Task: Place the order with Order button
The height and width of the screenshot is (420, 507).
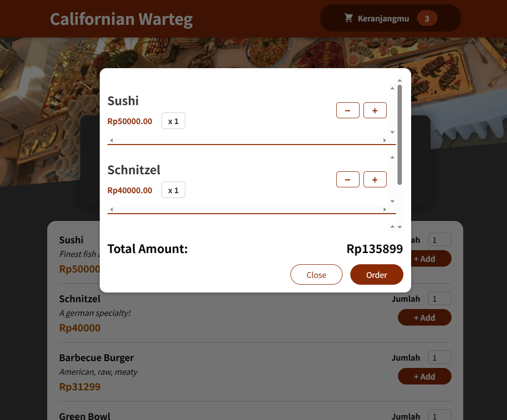Action: 377,274
